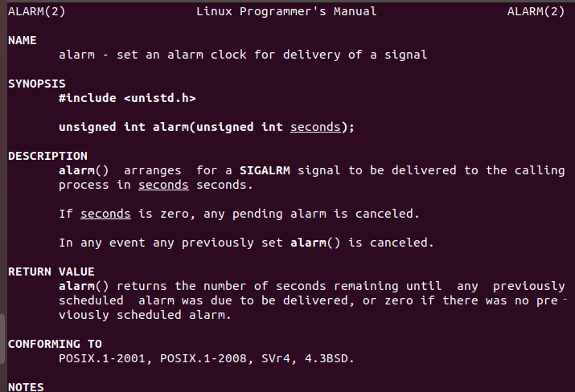Click the DESCRIPTION section heading
The width and height of the screenshot is (575, 392).
point(47,156)
